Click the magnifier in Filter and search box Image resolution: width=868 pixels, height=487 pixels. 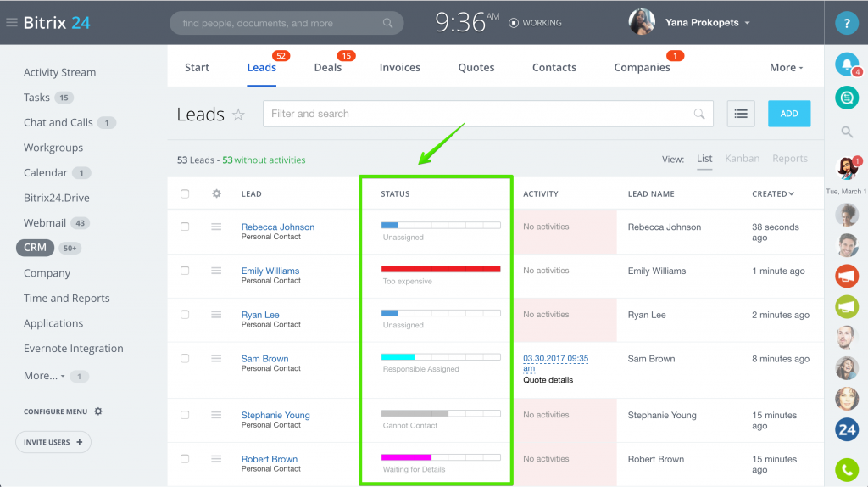(x=699, y=115)
